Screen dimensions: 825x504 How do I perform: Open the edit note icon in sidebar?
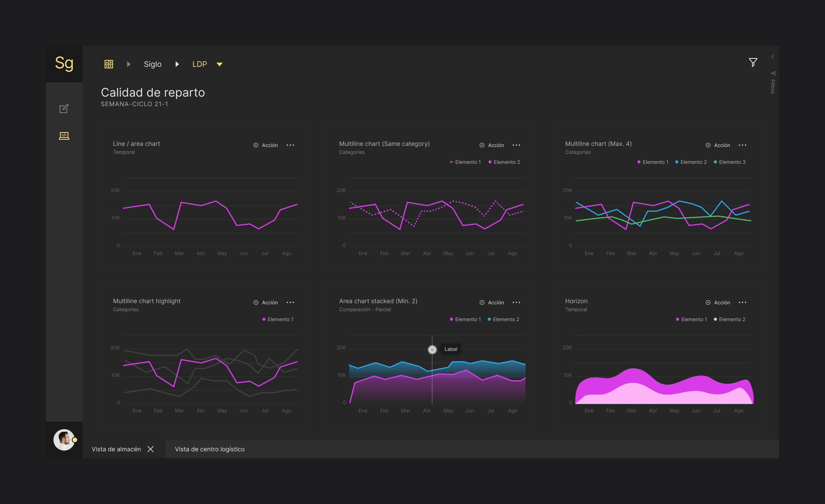64,109
